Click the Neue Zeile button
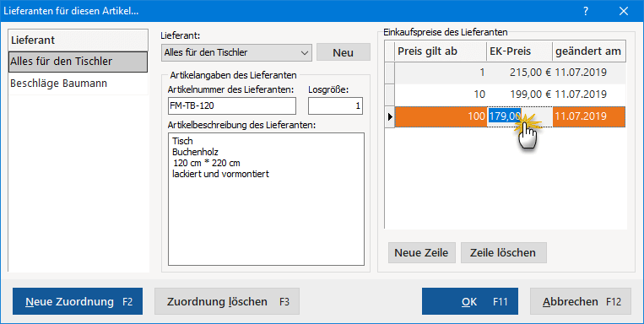 [422, 252]
